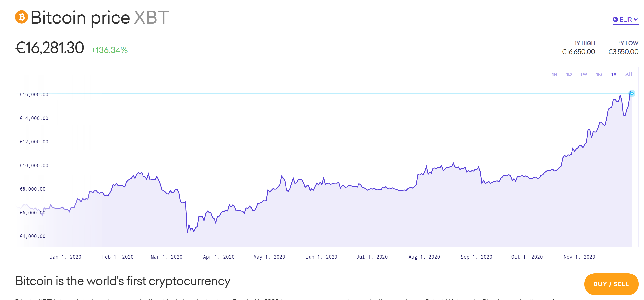Select the 1H chart timeframe

click(x=554, y=74)
